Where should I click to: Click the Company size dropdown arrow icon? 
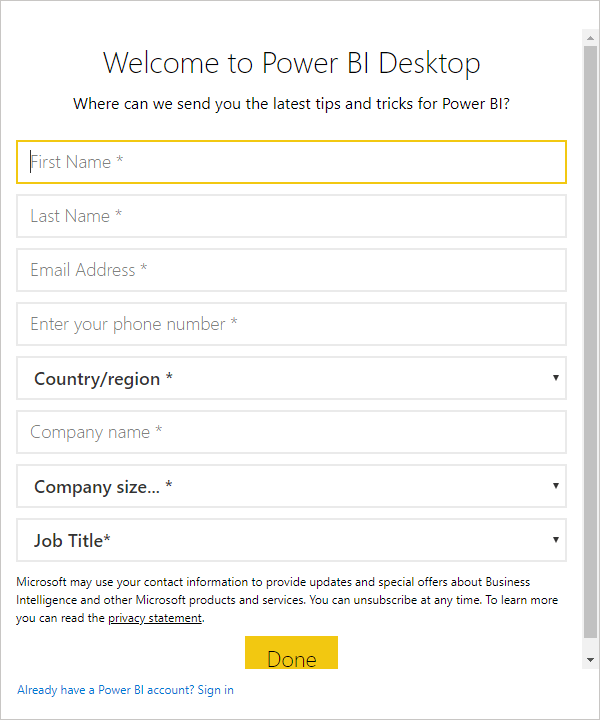point(555,486)
